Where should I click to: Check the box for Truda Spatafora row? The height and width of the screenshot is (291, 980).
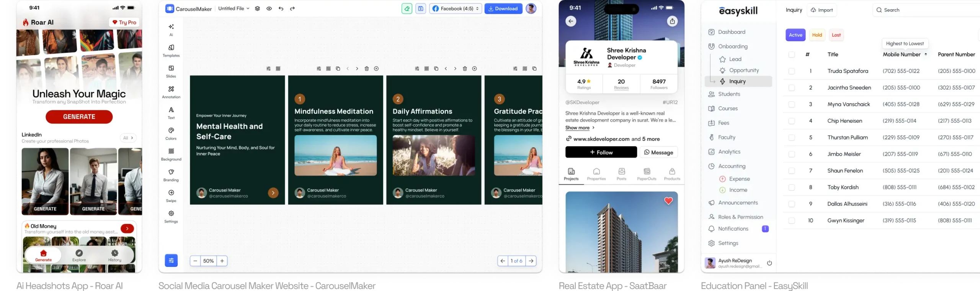pos(792,71)
